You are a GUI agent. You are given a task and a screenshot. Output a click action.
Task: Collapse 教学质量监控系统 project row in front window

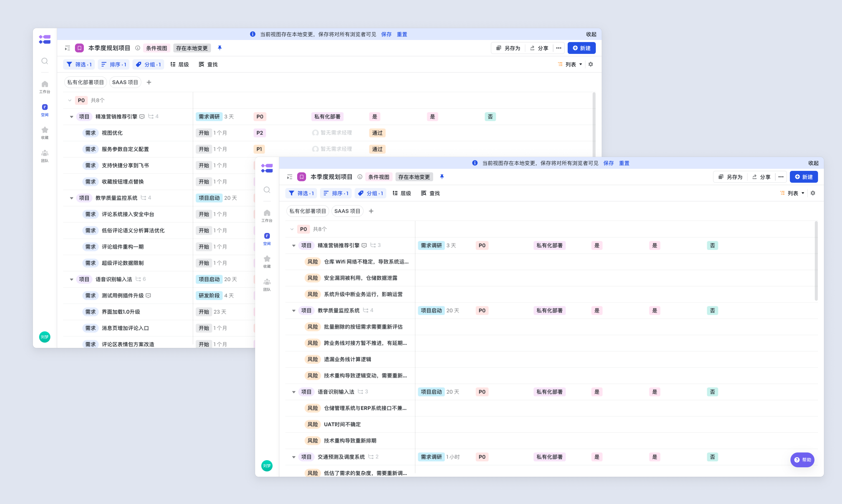pos(294,310)
